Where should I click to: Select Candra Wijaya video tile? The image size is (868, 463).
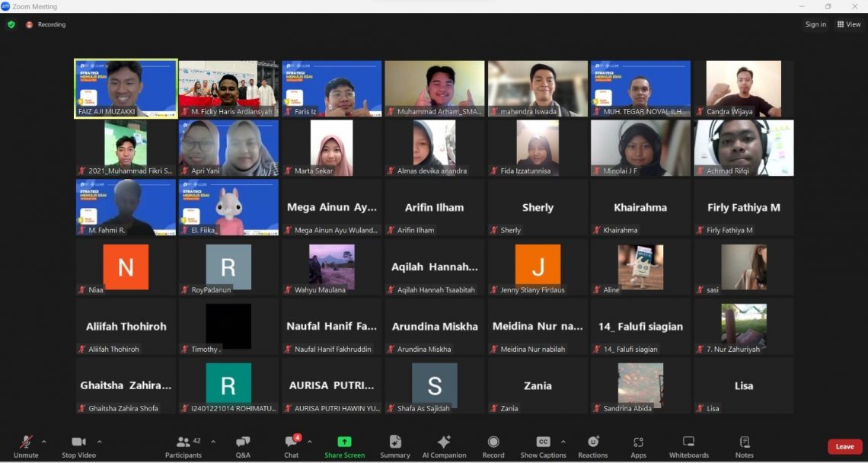click(743, 88)
